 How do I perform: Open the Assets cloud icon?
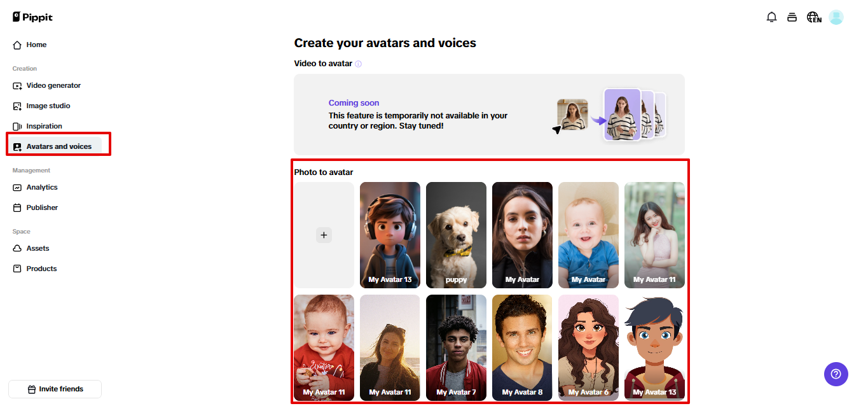click(17, 248)
